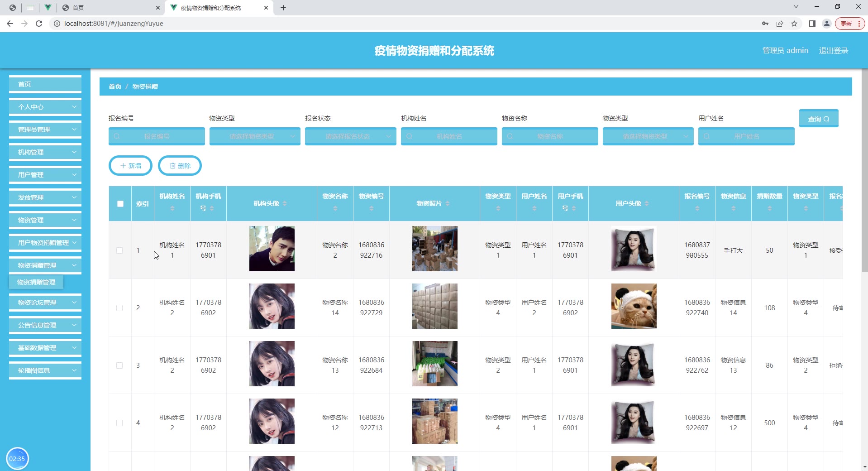Bookmark page with star icon
This screenshot has width=868, height=471.
794,24
